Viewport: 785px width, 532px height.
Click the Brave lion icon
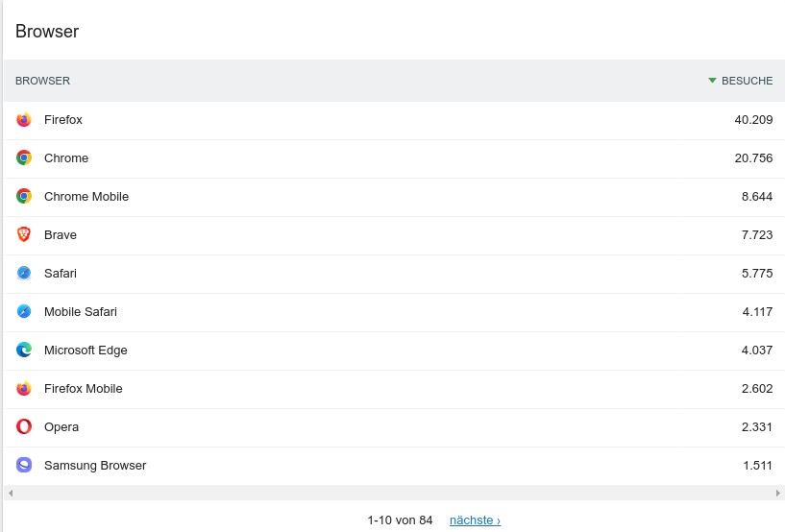[23, 234]
